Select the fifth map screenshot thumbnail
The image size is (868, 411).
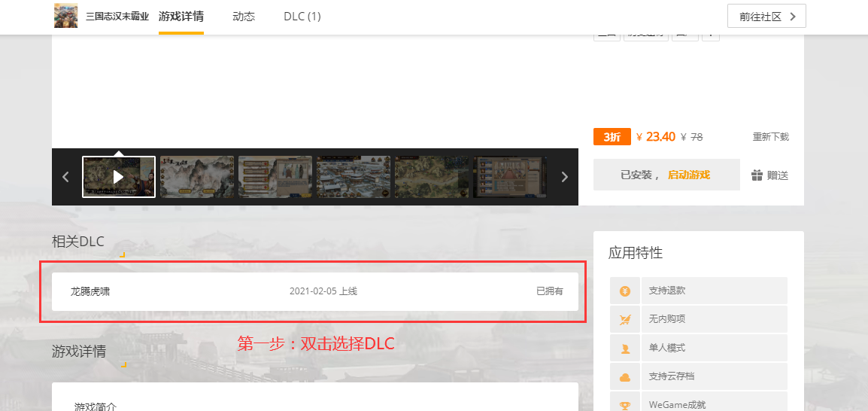coord(431,177)
